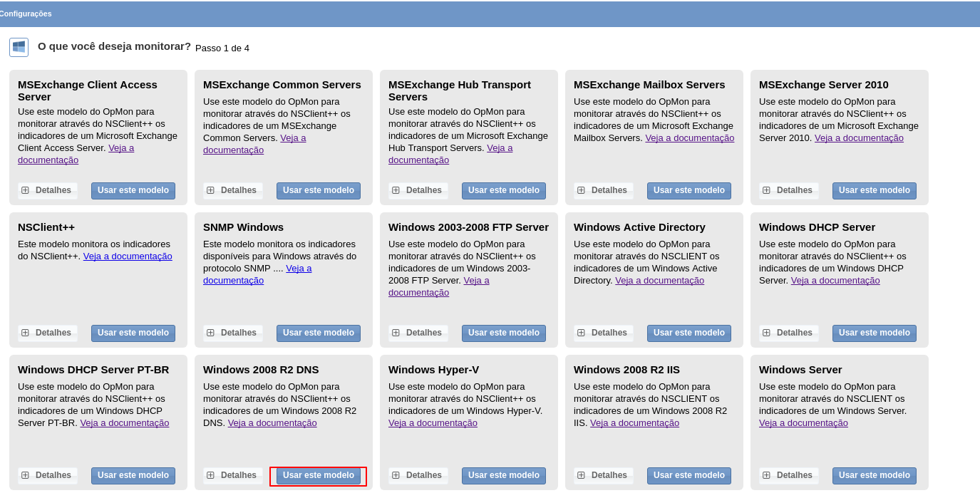This screenshot has width=980, height=493.
Task: Click plus icon on Windows Active Directory card
Action: pos(581,333)
